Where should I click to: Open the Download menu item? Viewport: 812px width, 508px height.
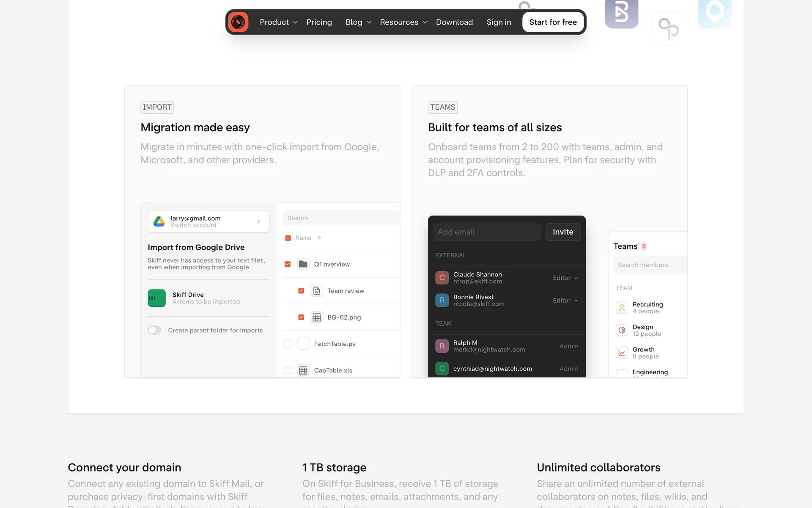454,22
